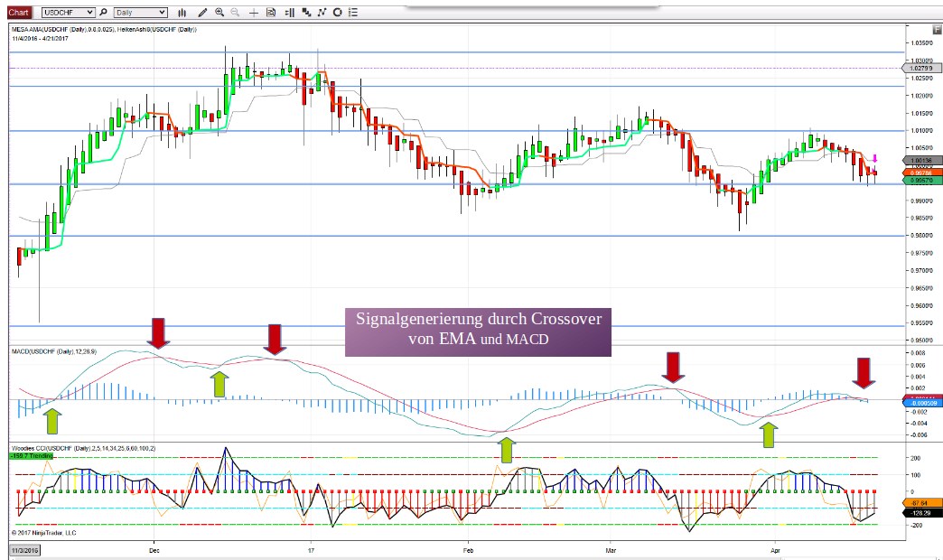The width and height of the screenshot is (943, 560).
Task: Click the 1.0350'0 price axis label
Action: click(x=921, y=43)
